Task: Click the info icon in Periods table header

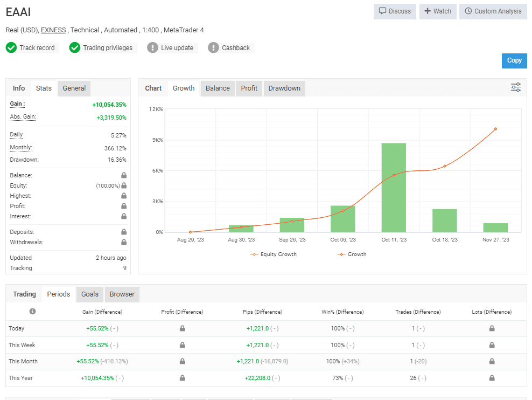Action: pos(32,312)
